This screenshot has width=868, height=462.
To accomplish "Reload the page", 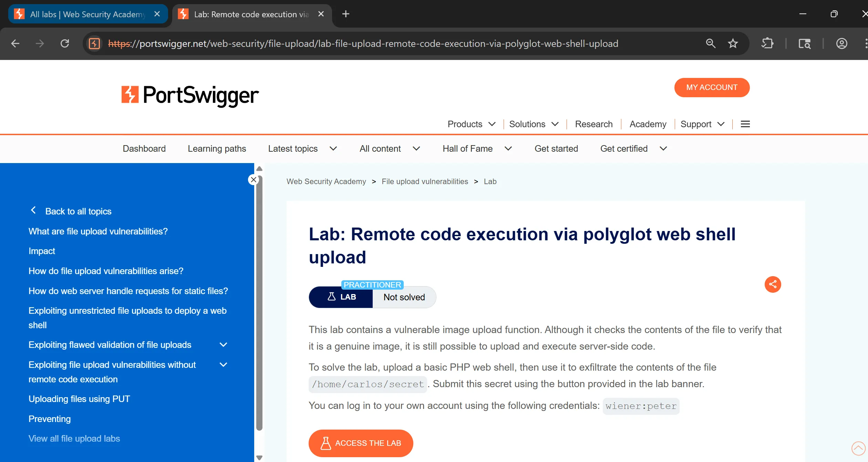I will click(65, 43).
